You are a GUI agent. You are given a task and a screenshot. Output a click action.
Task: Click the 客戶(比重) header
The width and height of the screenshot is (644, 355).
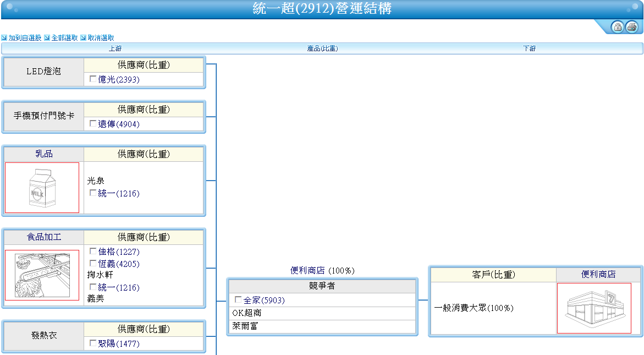point(493,275)
